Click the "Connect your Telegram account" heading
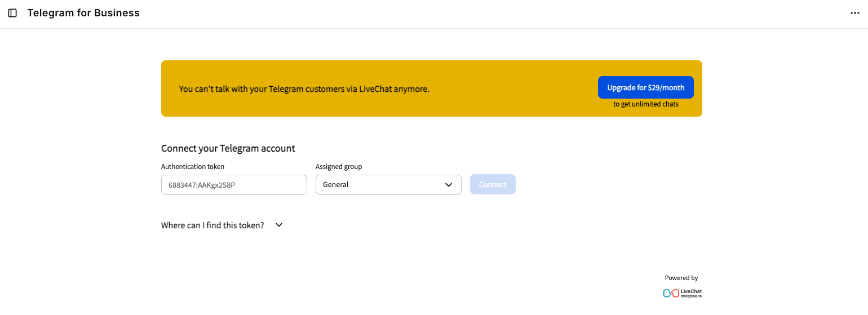Viewport: 868px width, 315px height. coord(228,149)
